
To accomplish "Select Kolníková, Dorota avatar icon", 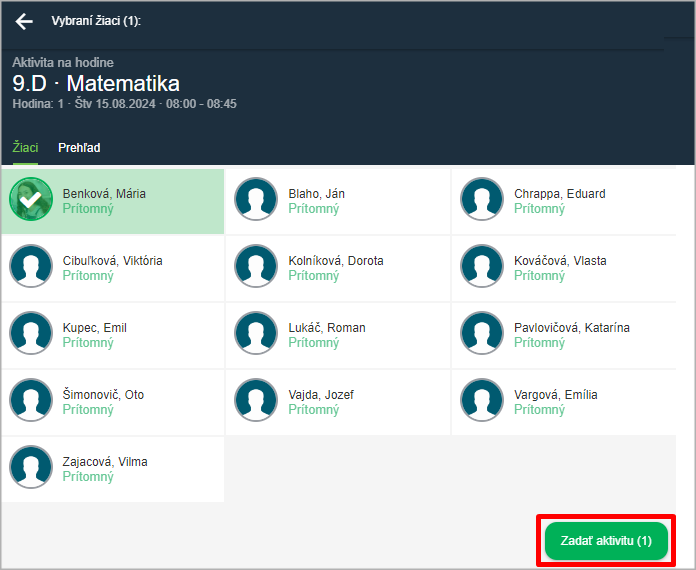I will pyautogui.click(x=256, y=266).
